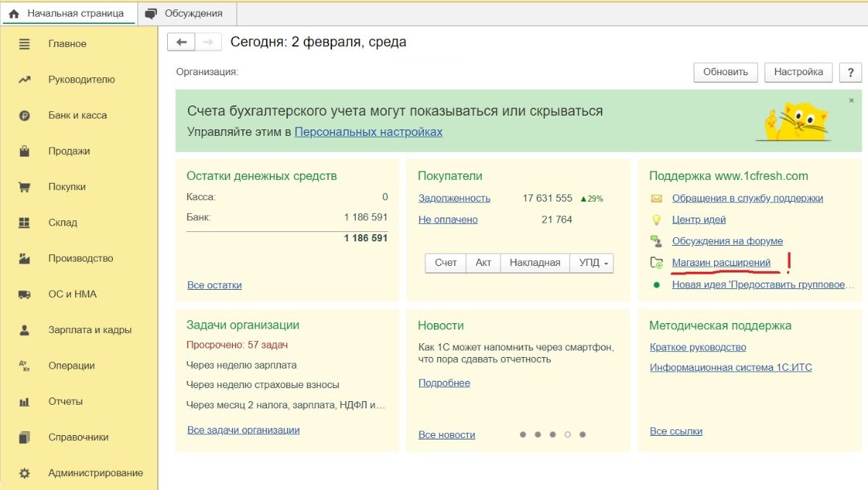Click the question mark help button
Screen dimensions: 868x490
click(850, 72)
